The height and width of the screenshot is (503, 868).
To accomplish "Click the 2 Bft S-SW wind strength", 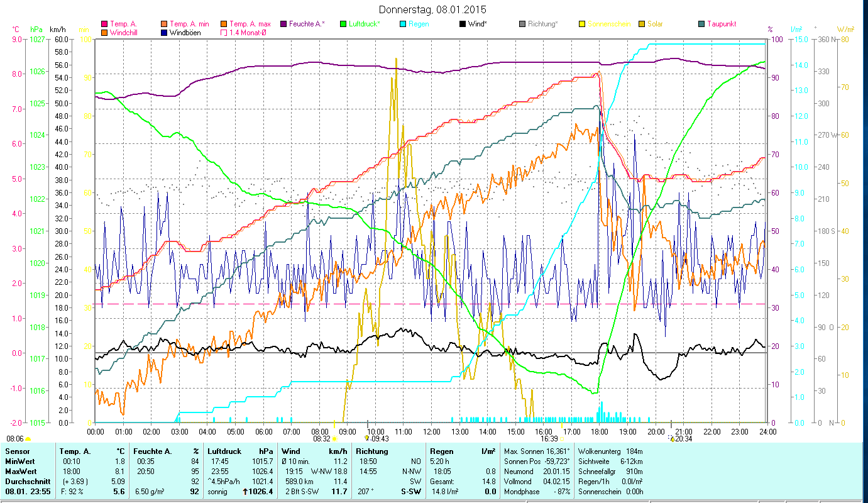I will click(x=303, y=491).
